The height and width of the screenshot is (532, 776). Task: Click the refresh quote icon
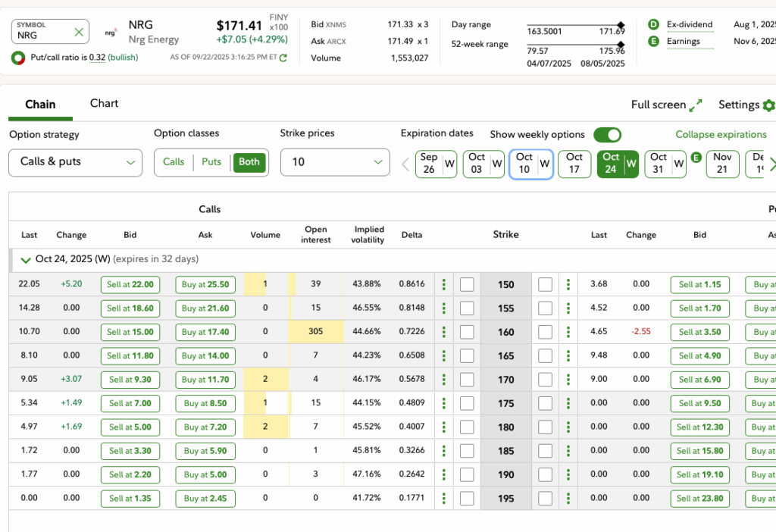click(283, 58)
